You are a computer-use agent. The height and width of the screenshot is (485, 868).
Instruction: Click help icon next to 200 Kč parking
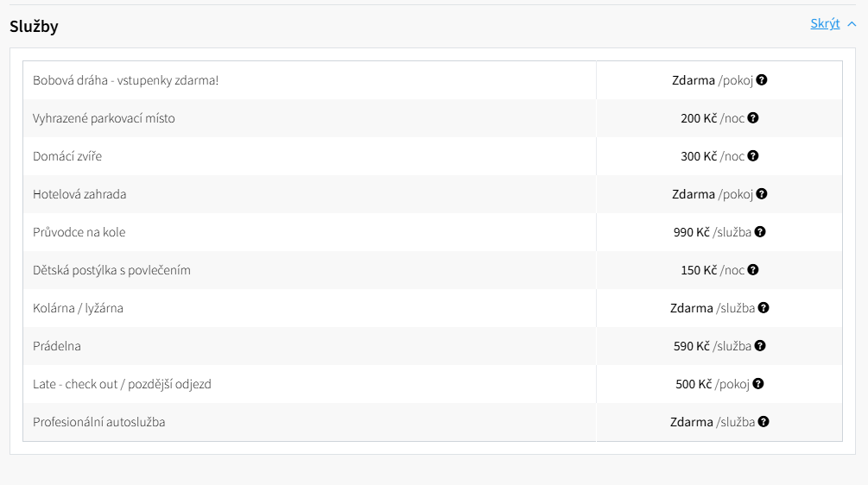(x=753, y=117)
